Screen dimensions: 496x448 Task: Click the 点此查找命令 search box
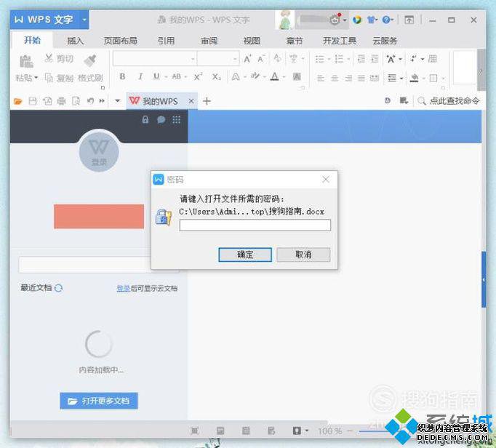tap(449, 101)
